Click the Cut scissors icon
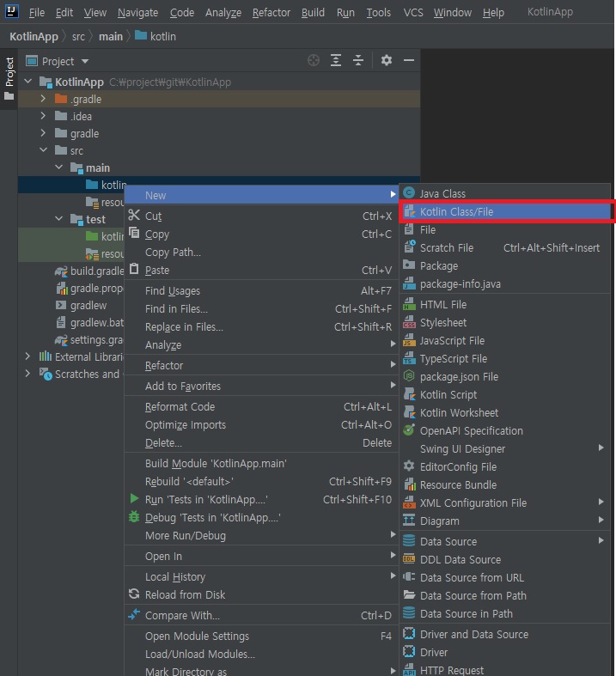This screenshot has height=676, width=616. pos(134,215)
